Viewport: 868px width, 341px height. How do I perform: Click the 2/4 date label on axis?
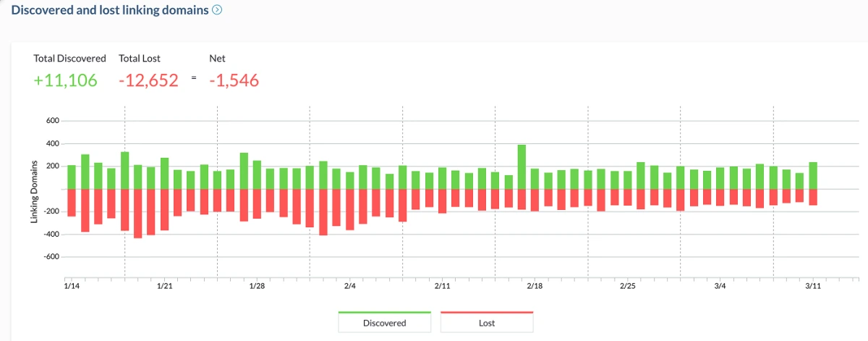(349, 287)
